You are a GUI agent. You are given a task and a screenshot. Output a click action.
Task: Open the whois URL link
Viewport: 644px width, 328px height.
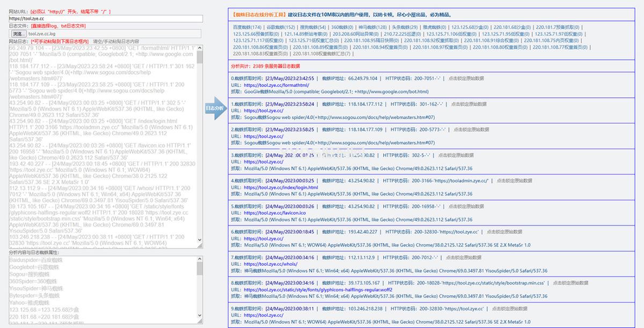(x=270, y=264)
